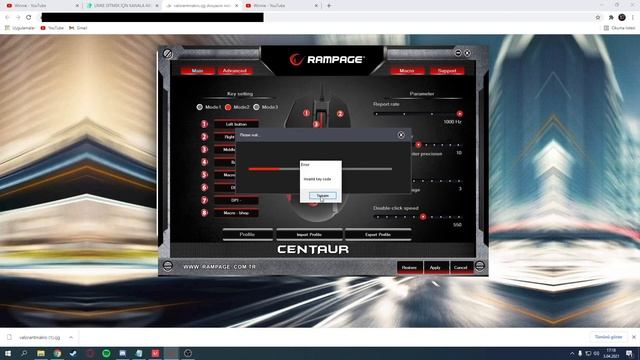Open Windows Start menu

click(x=8, y=353)
